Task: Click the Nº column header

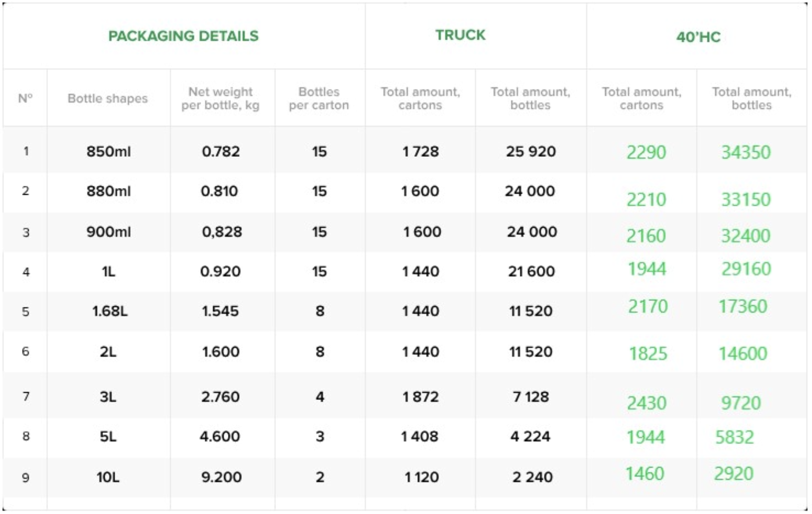Action: (x=25, y=98)
